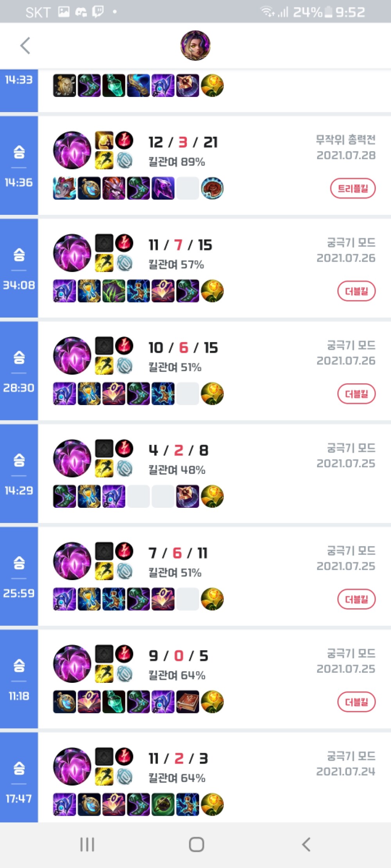Select champion portrait in 9 / 0 / 5 match

tap(72, 664)
